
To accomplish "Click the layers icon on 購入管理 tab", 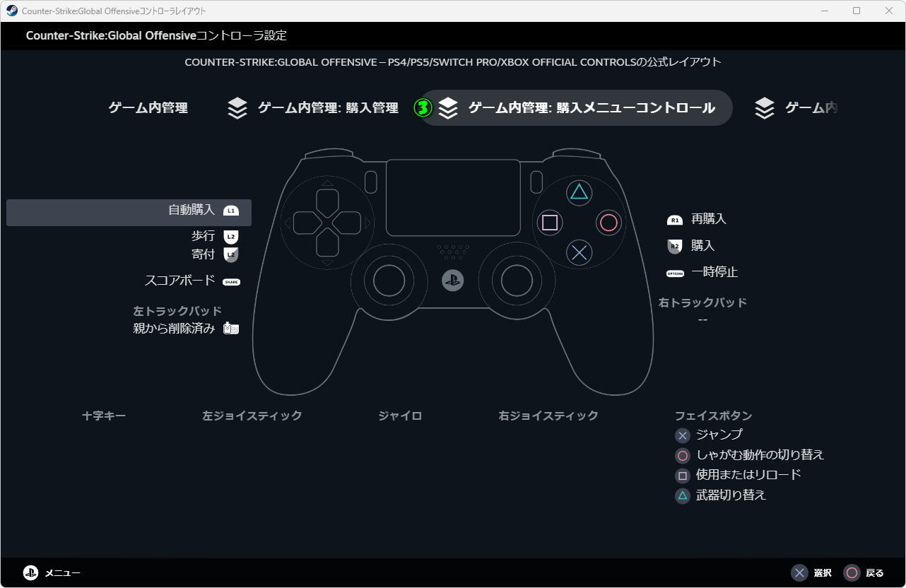I will [237, 107].
